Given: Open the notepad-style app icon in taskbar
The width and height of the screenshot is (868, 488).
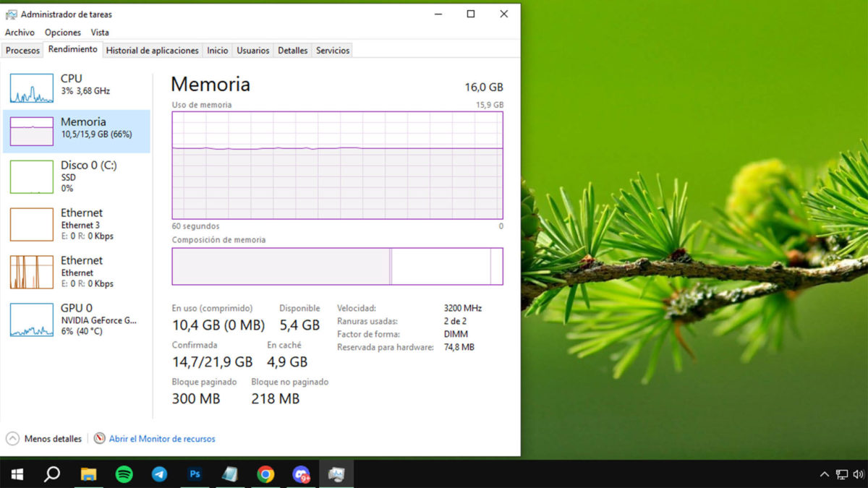Looking at the screenshot, I should 230,474.
